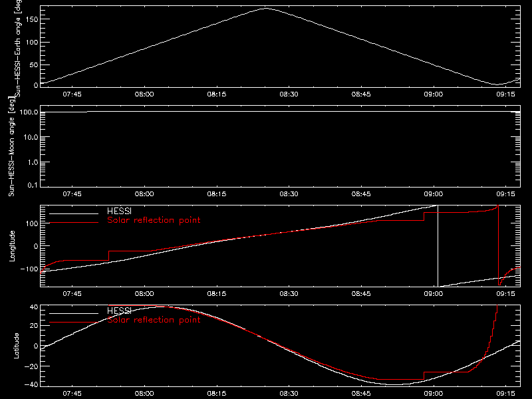Select 08:30 under the Moon angle plot
This screenshot has width=532, height=399.
tap(289, 194)
